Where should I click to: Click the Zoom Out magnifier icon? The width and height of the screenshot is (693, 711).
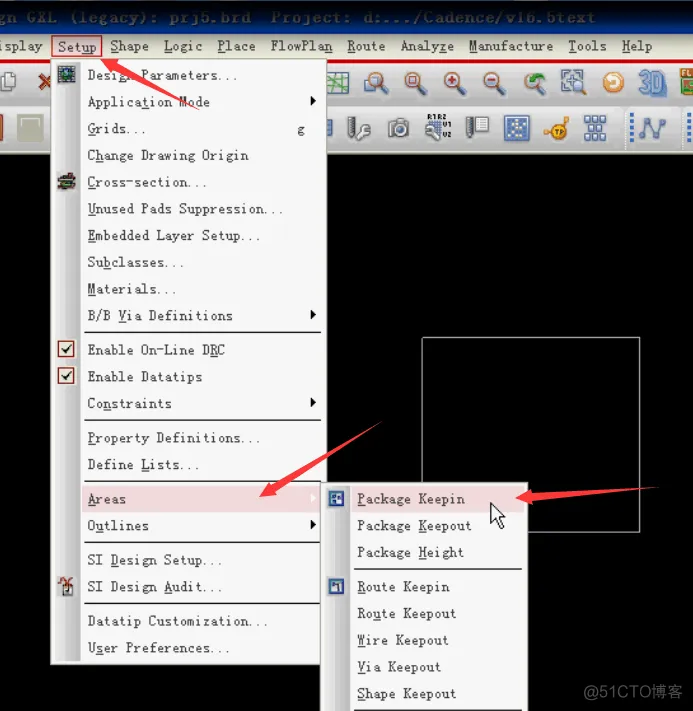pyautogui.click(x=494, y=83)
